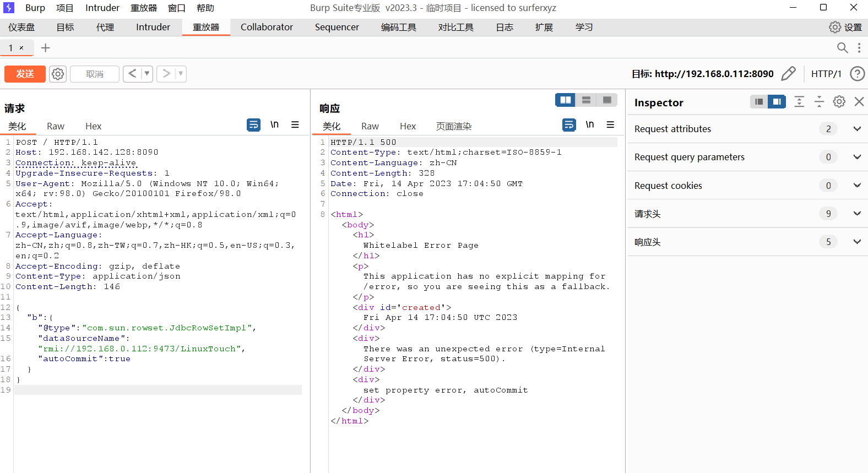Click the search magnifier icon
868x473 pixels.
click(842, 48)
